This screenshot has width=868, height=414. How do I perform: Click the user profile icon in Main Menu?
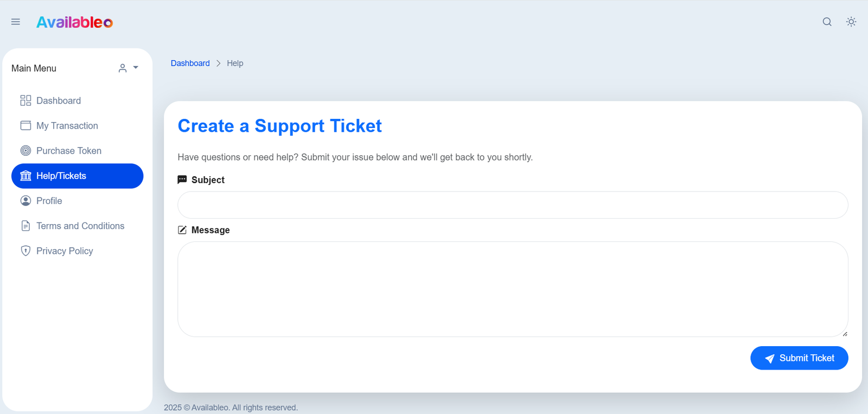123,68
